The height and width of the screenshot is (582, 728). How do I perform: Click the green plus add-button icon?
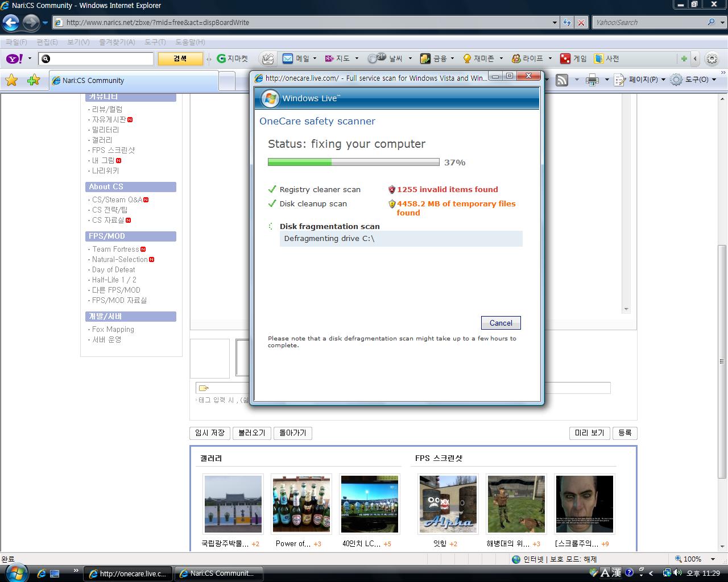(x=684, y=59)
